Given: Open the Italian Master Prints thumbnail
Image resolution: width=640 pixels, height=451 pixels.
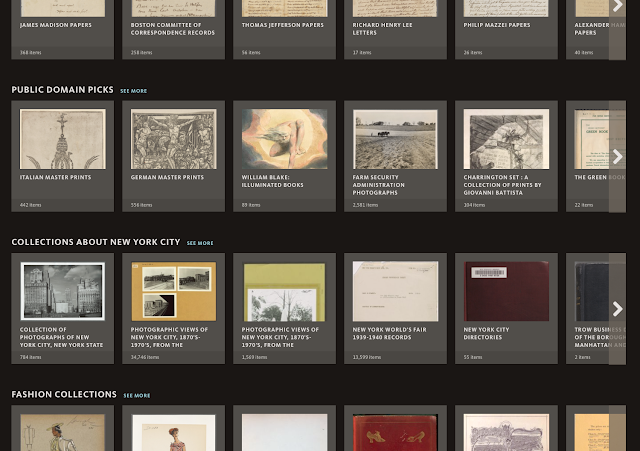Looking at the screenshot, I should point(63,139).
